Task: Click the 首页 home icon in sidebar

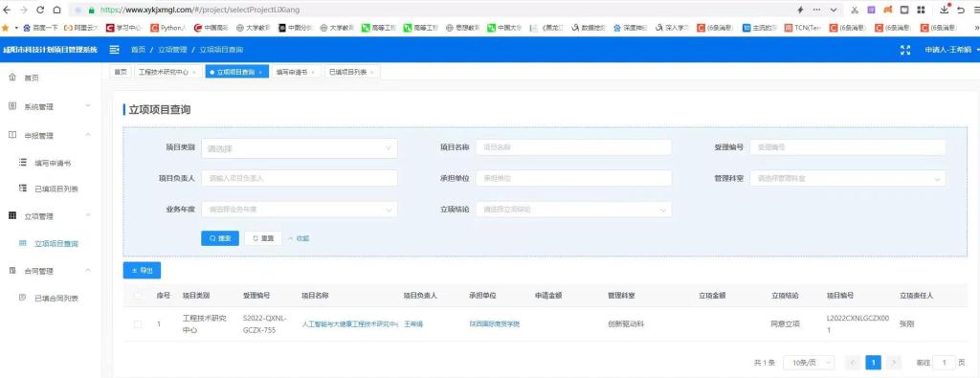Action: click(12, 78)
